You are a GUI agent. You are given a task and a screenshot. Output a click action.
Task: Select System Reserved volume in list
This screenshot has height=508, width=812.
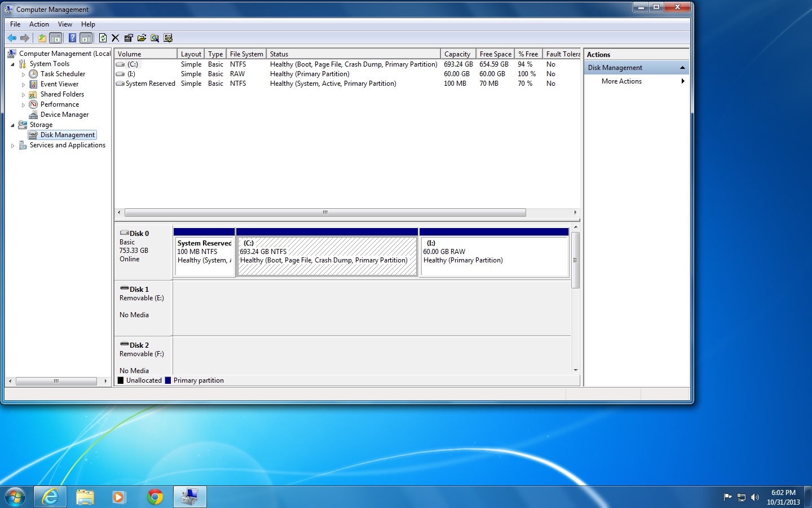(x=150, y=84)
